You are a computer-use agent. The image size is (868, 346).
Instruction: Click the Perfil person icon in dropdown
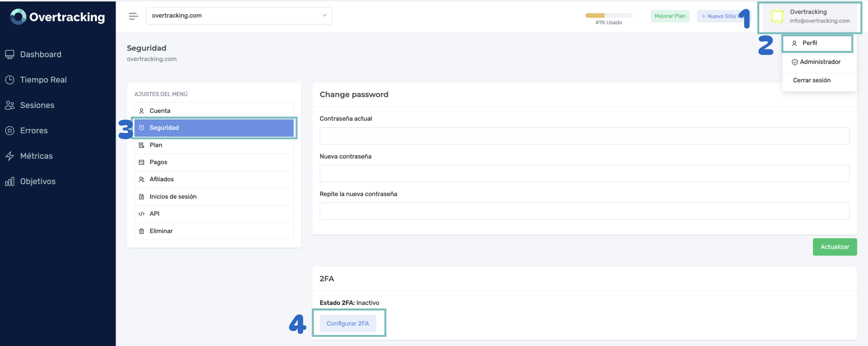pos(794,43)
